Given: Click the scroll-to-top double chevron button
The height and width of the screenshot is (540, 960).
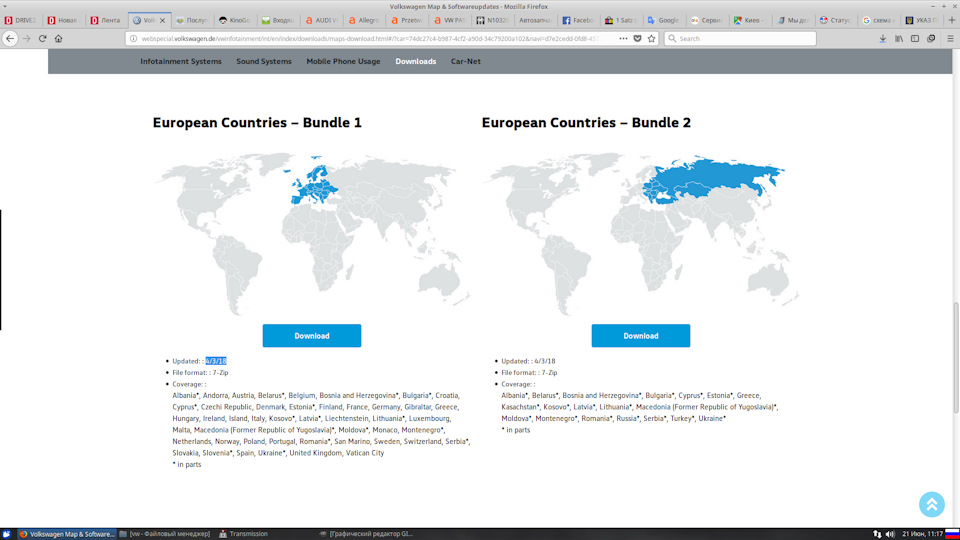Looking at the screenshot, I should point(932,504).
